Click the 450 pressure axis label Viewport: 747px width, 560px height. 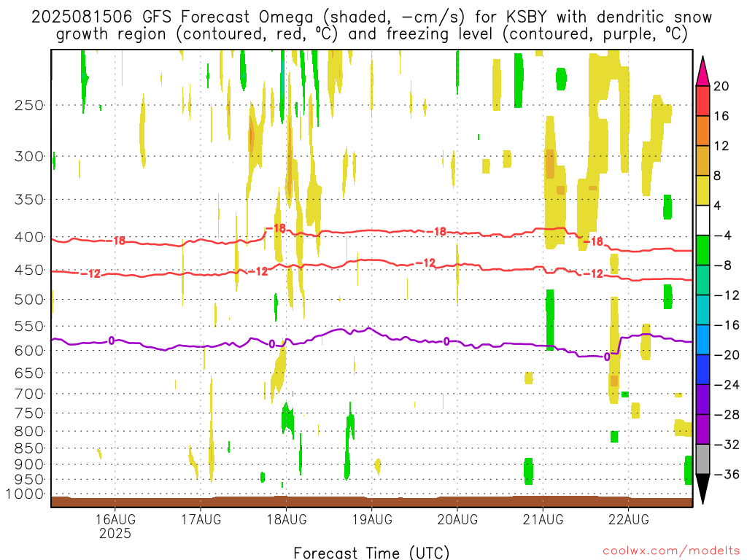pos(29,270)
